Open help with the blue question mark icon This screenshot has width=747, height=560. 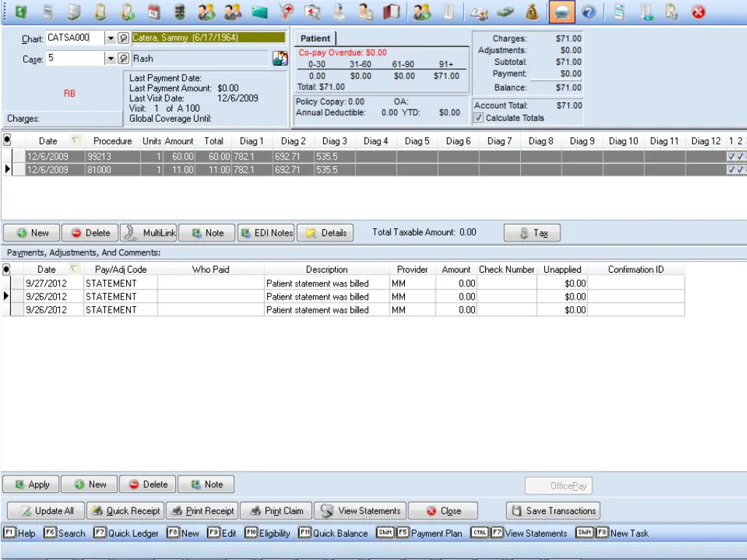(x=589, y=12)
